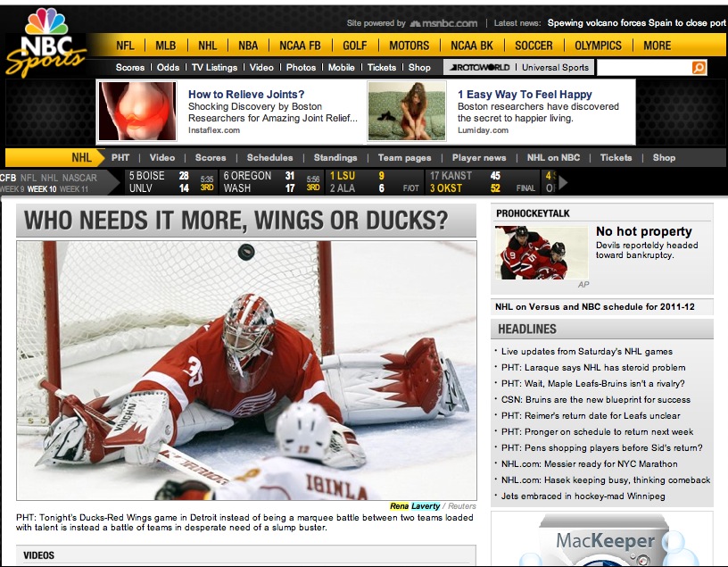Click the scoreboard next arrow
Image resolution: width=728 pixels, height=567 pixels.
coord(563,183)
